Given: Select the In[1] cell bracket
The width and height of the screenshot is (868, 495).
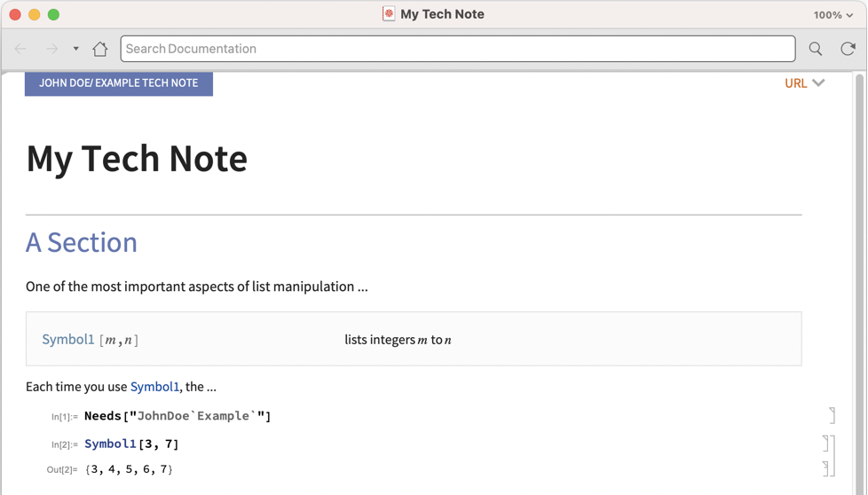Looking at the screenshot, I should coord(832,415).
